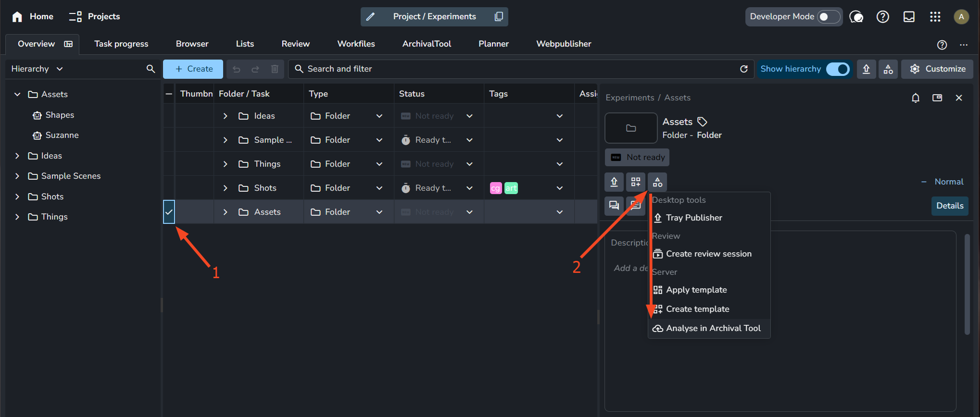Click the hierarchy search magnifier icon

pos(151,69)
